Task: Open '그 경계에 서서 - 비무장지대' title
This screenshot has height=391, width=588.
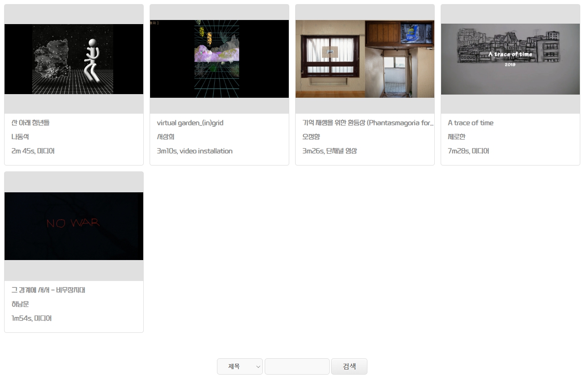Action: coord(48,290)
